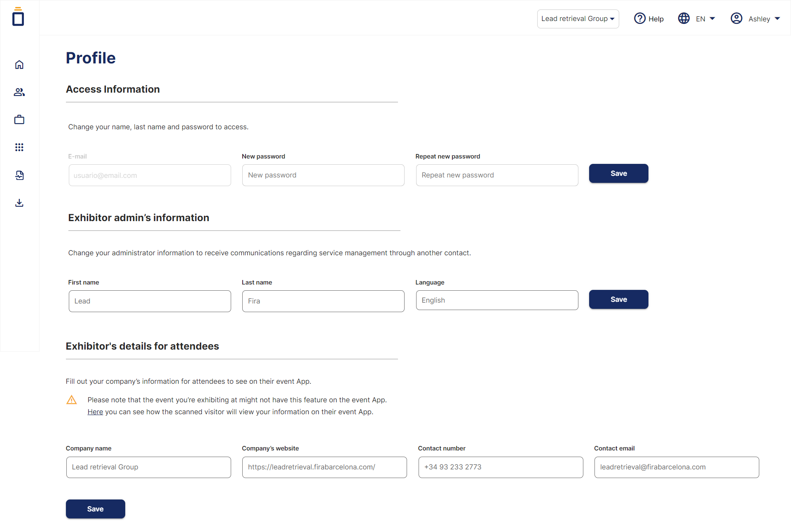Click the Exhibitor admin's information heading

point(139,218)
